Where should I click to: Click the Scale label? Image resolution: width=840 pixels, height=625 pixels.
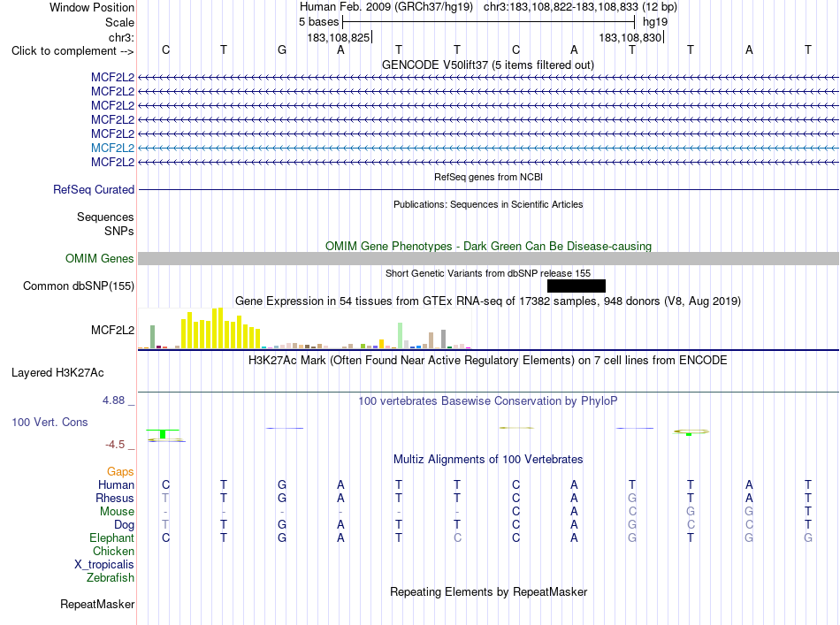tap(119, 22)
